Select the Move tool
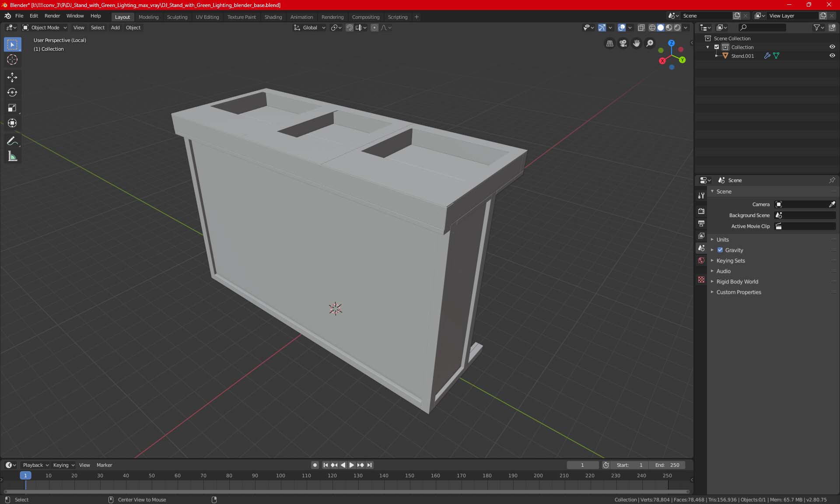The height and width of the screenshot is (504, 840). coord(12,77)
